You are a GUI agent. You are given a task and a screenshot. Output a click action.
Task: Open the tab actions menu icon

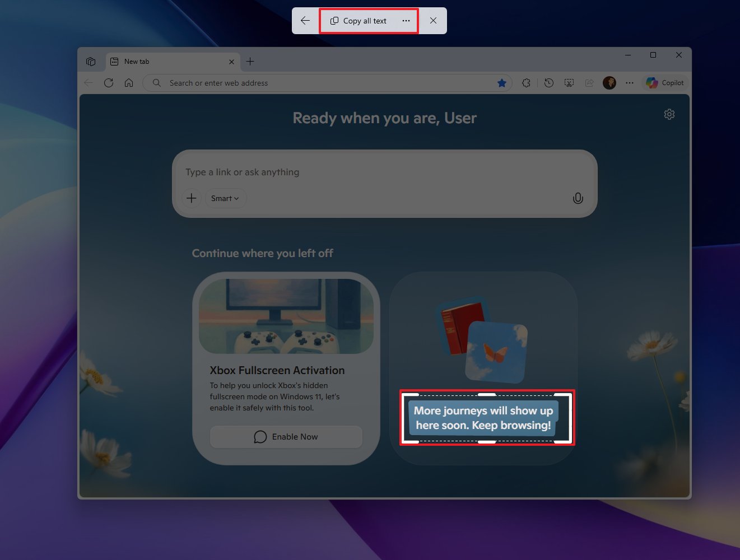tap(91, 61)
